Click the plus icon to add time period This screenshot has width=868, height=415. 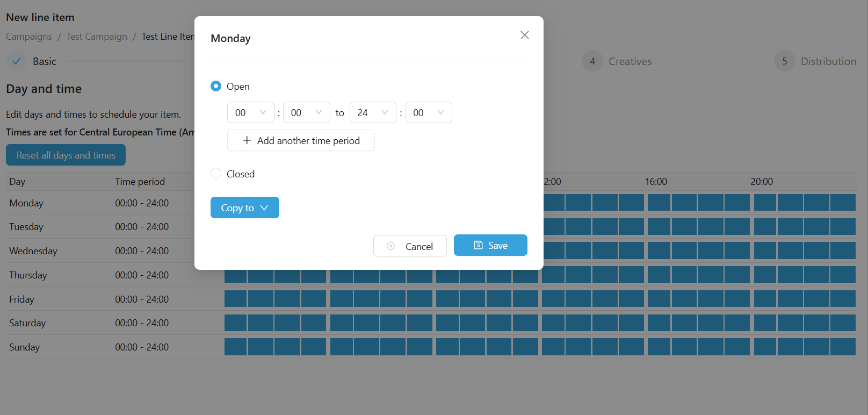coord(247,140)
